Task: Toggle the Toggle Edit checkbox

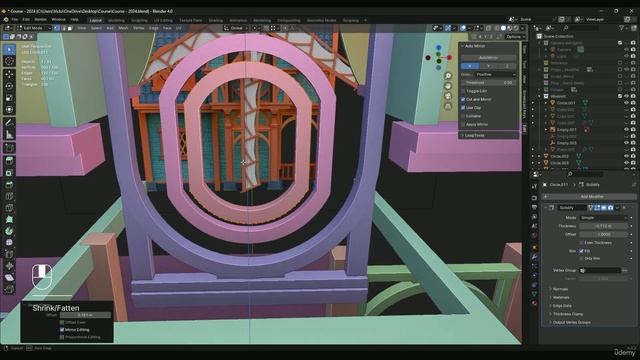Action: [x=463, y=91]
